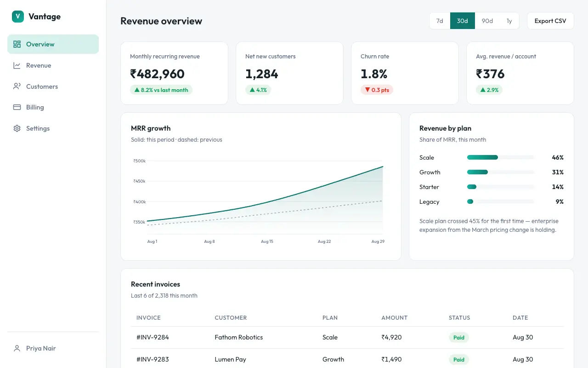Sort by the CUSTOMER column header
588x368 pixels.
231,318
